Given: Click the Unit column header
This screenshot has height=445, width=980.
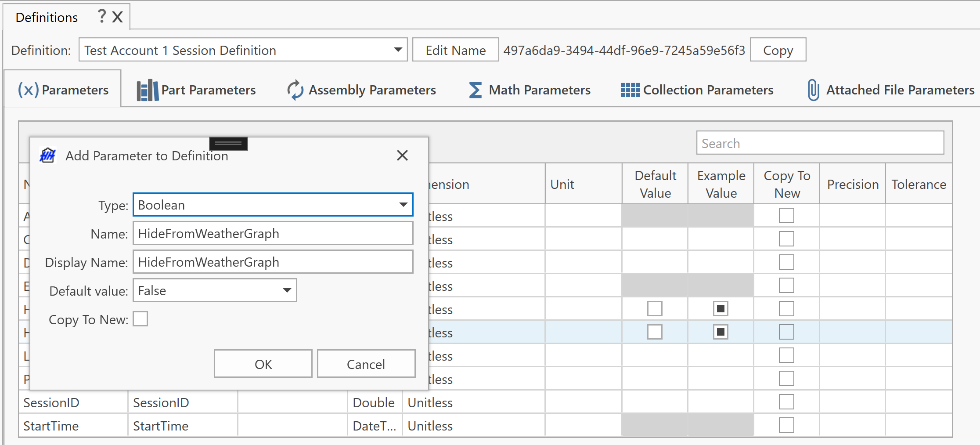Looking at the screenshot, I should coord(584,184).
